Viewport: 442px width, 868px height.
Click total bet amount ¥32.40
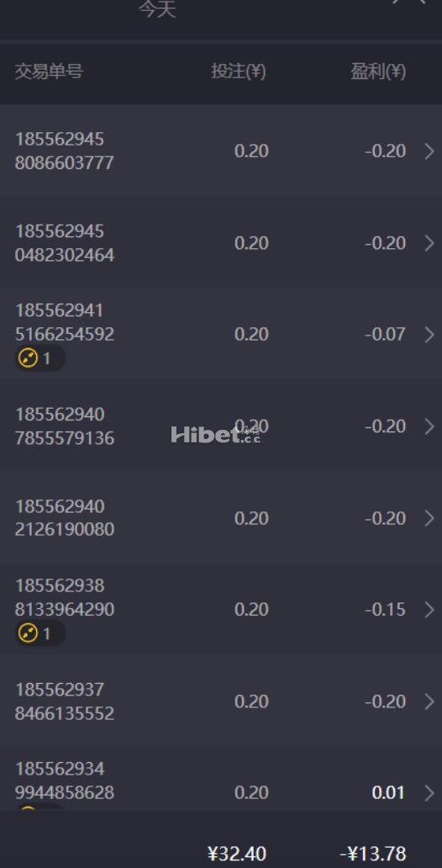[237, 853]
